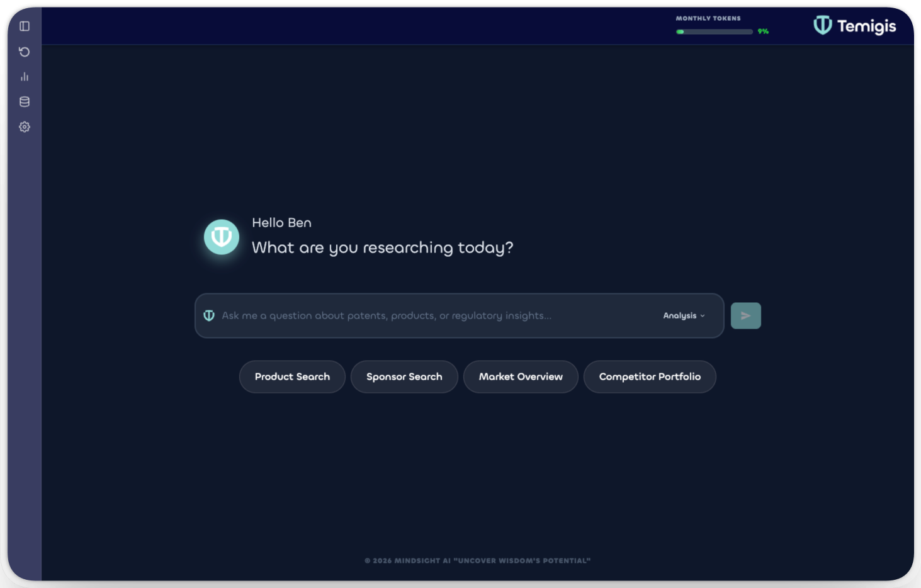Image resolution: width=921 pixels, height=588 pixels.
Task: Click the shield icon inside the search box
Action: [209, 315]
